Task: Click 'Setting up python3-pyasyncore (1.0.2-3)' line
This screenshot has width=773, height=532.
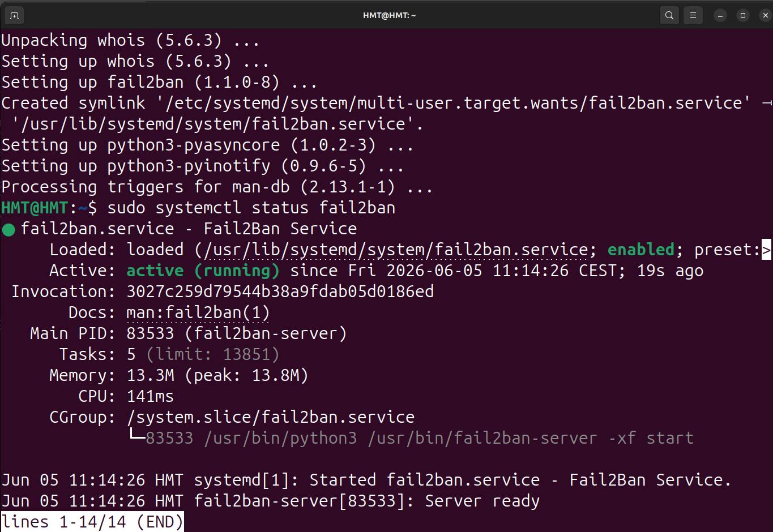Action: tap(207, 145)
